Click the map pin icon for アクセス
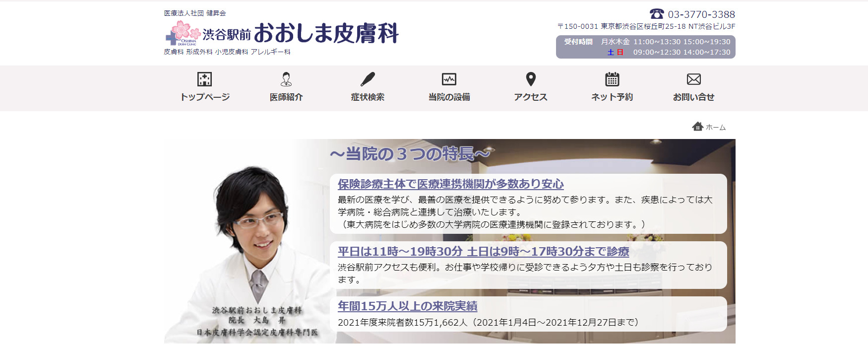Viewport: 868px width, 346px height. [531, 79]
